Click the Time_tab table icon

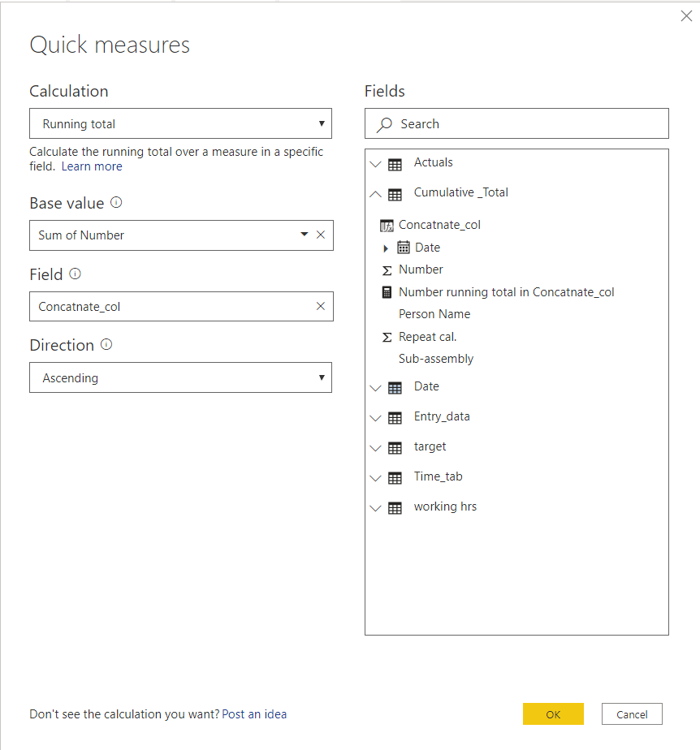[395, 478]
